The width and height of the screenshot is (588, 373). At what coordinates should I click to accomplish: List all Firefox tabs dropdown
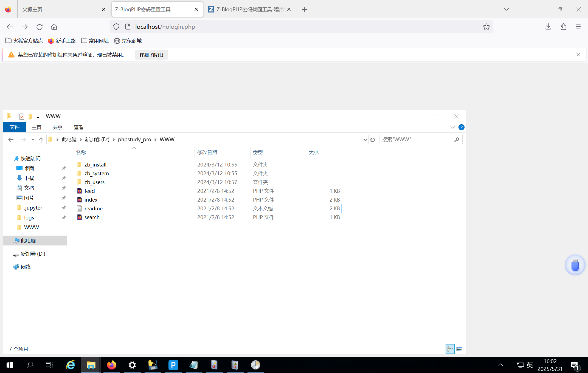[506, 9]
